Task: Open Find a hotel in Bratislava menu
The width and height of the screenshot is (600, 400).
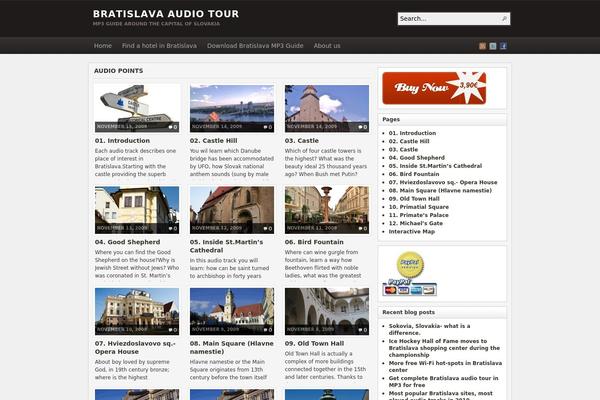Action: (159, 46)
